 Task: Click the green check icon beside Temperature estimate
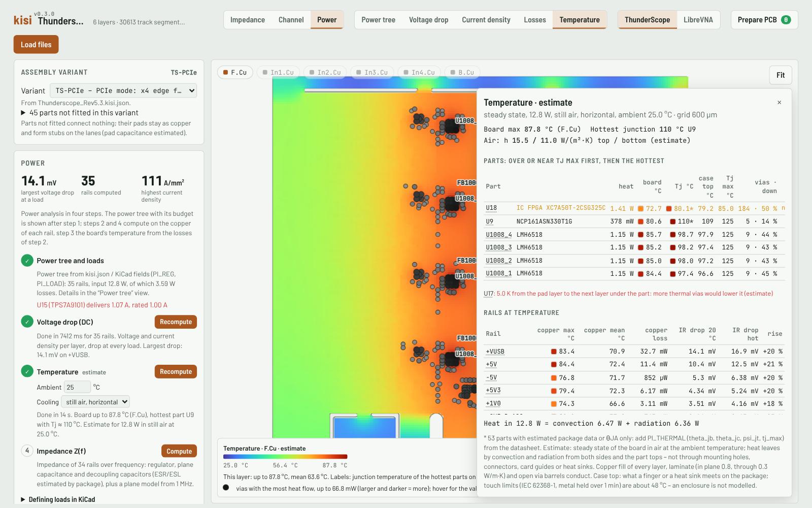[27, 371]
